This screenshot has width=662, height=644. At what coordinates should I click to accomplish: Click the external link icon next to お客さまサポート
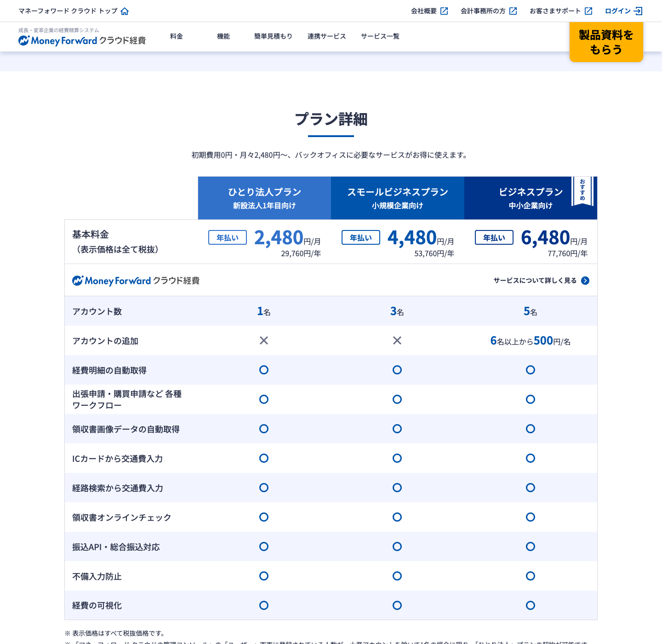click(x=588, y=11)
